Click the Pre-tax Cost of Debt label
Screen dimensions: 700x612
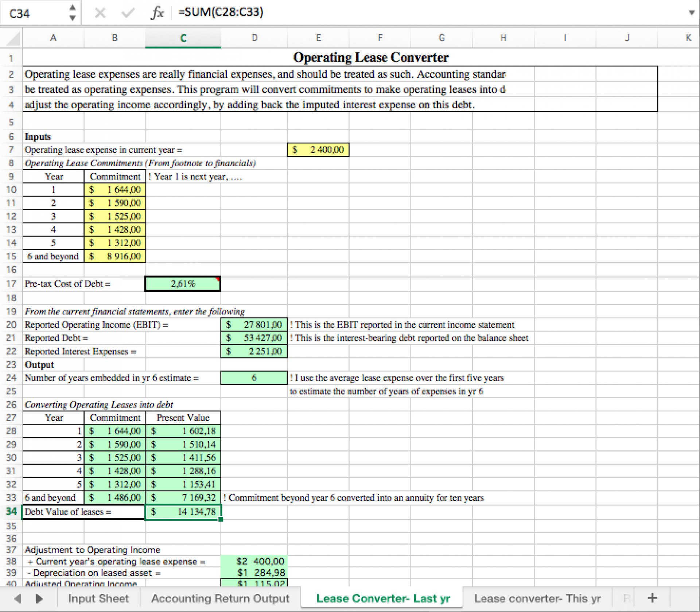67,284
